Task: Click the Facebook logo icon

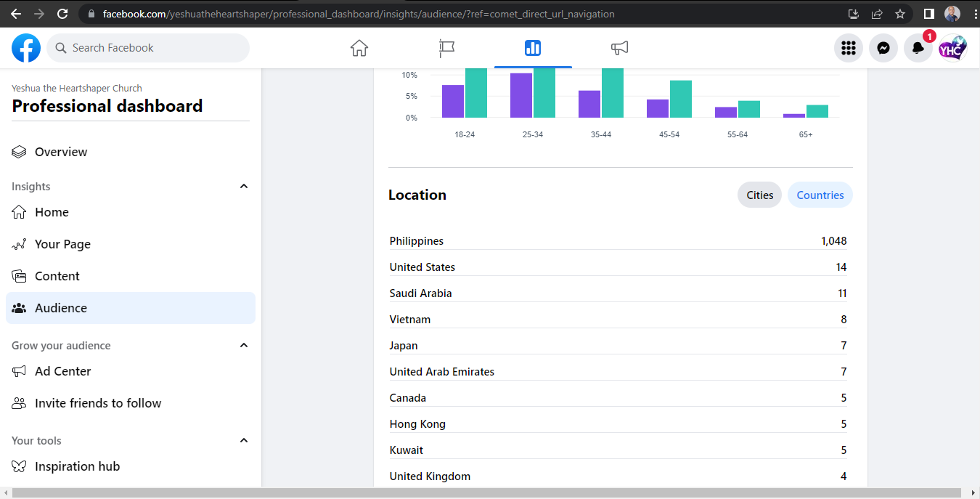Action: 26,48
